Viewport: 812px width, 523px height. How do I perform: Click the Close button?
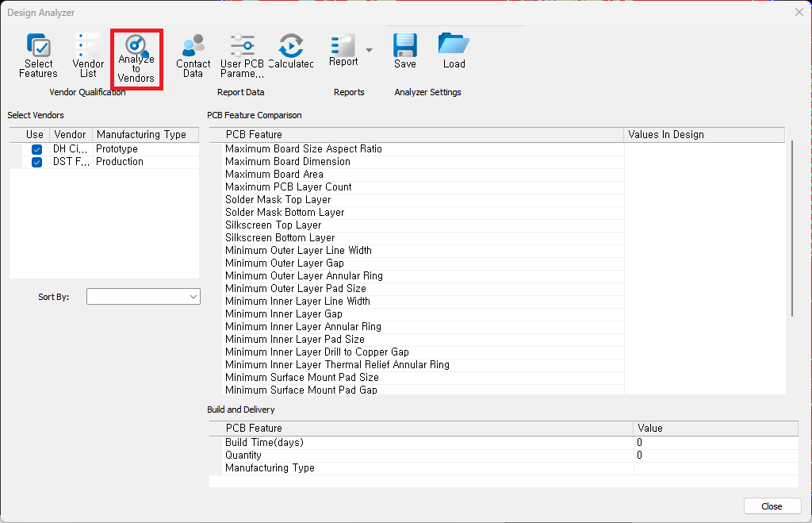772,506
